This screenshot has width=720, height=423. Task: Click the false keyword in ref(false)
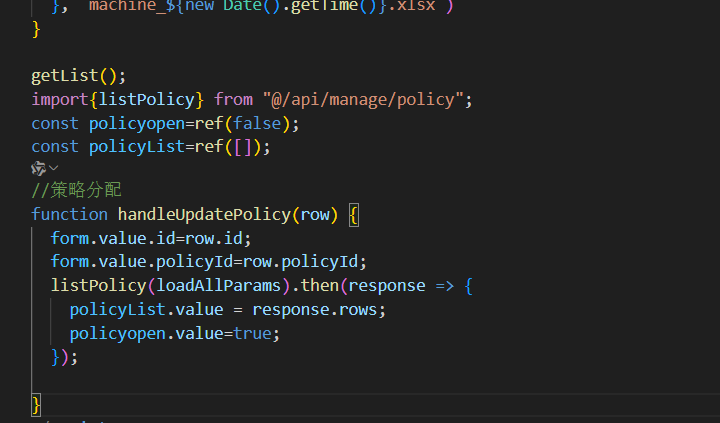click(257, 124)
